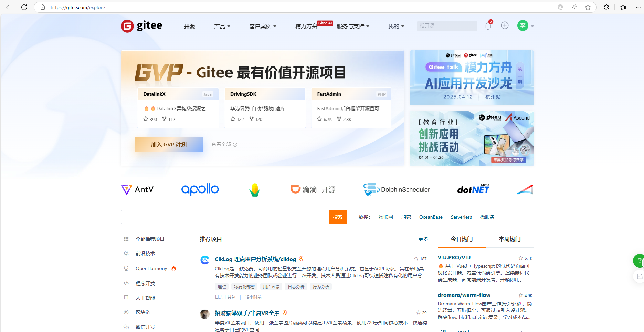
Task: Open the DatalinkX GVP project card
Action: pos(178,108)
